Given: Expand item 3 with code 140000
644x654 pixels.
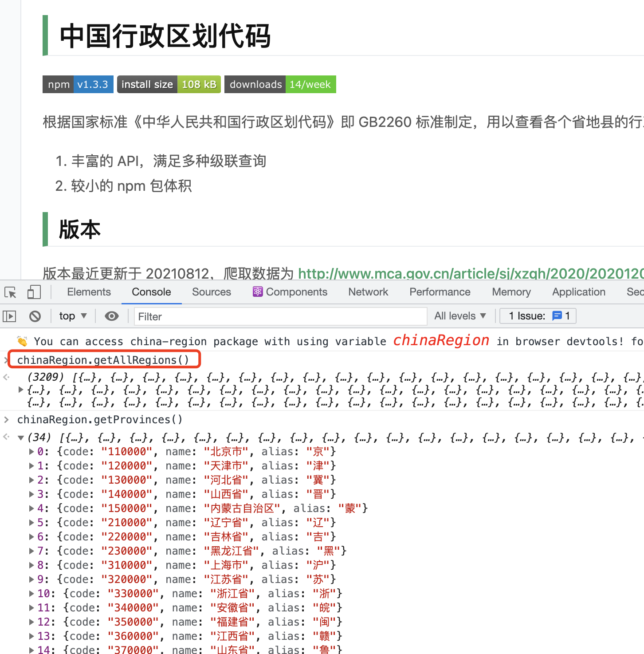Looking at the screenshot, I should click(31, 494).
